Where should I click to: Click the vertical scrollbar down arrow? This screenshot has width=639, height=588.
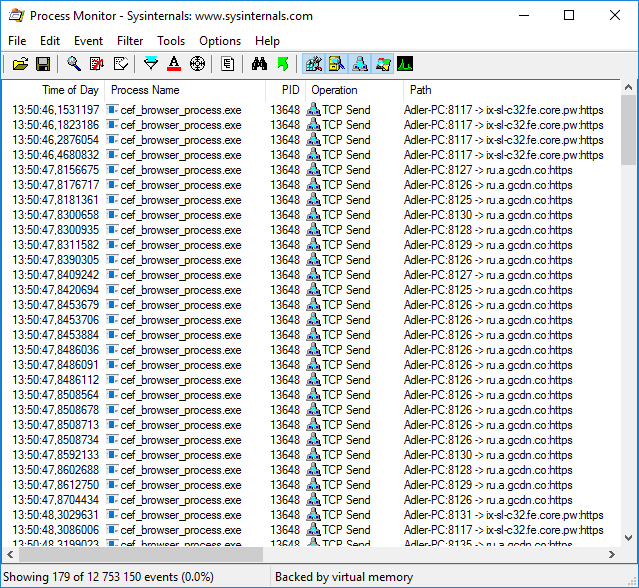(x=628, y=538)
